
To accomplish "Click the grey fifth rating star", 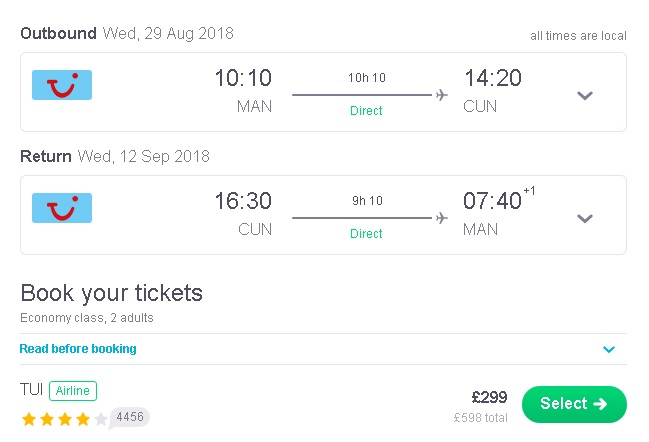I will pyautogui.click(x=101, y=419).
